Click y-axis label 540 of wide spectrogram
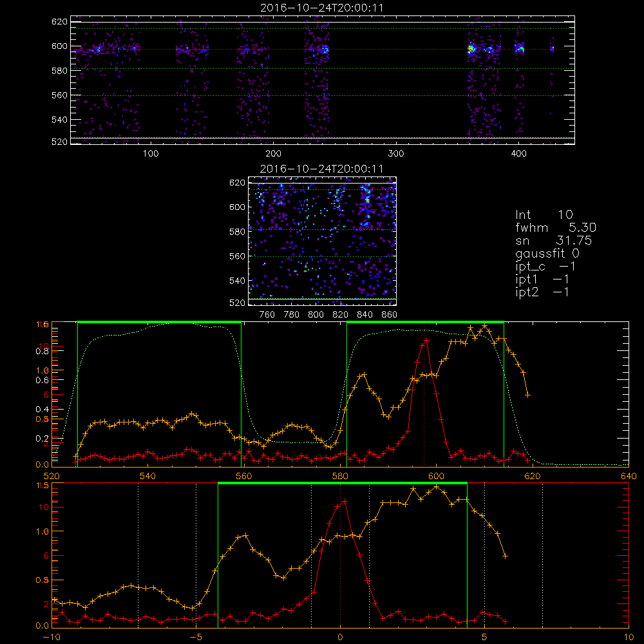644x644 pixels. pos(59,120)
